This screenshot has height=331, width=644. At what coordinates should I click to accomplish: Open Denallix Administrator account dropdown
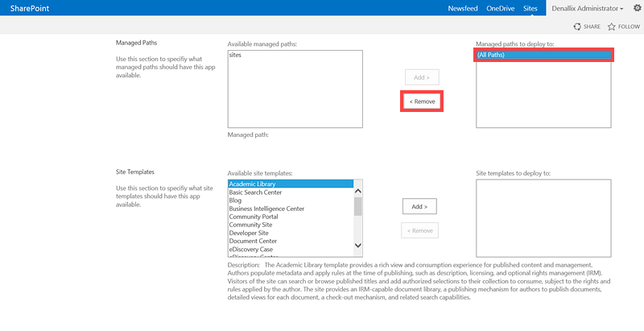coord(588,8)
